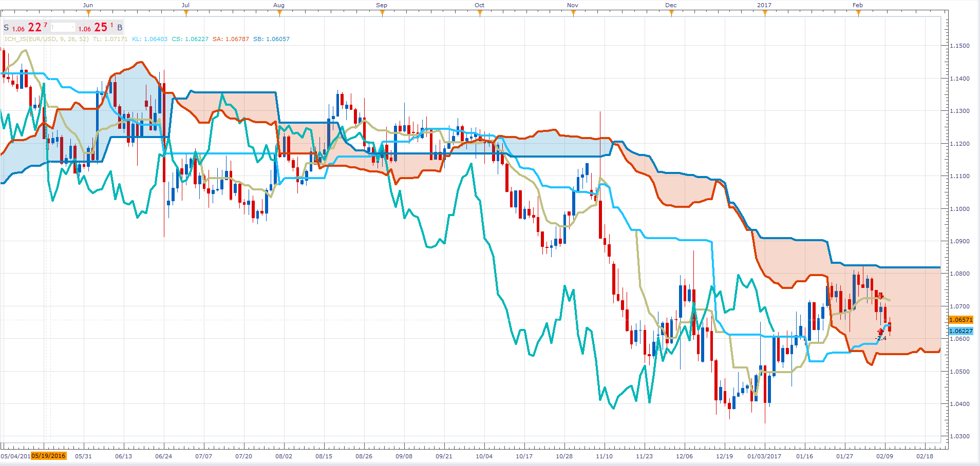
Task: Click the red down-arrow sell marker on the chart
Action: (881, 297)
